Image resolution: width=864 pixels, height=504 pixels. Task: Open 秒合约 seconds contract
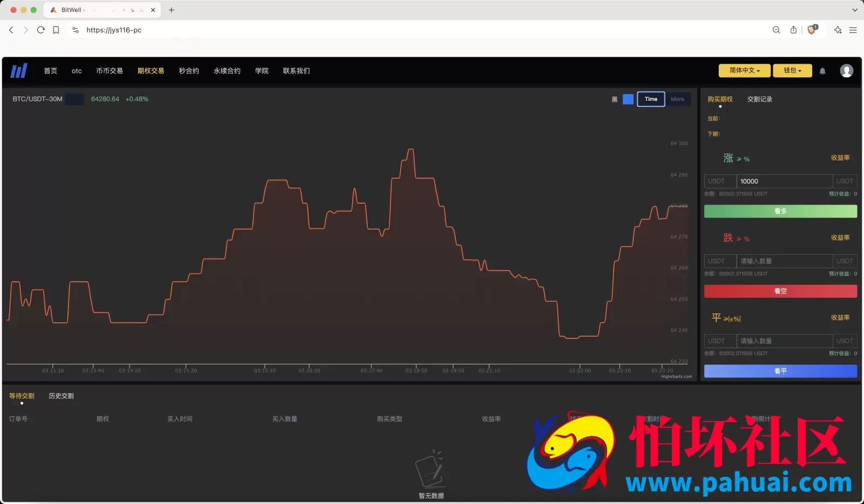pos(189,71)
